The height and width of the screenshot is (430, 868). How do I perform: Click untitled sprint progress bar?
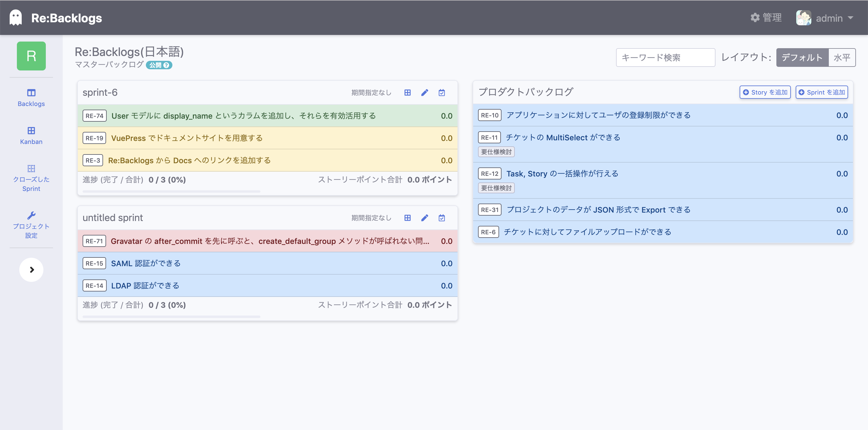tap(171, 316)
